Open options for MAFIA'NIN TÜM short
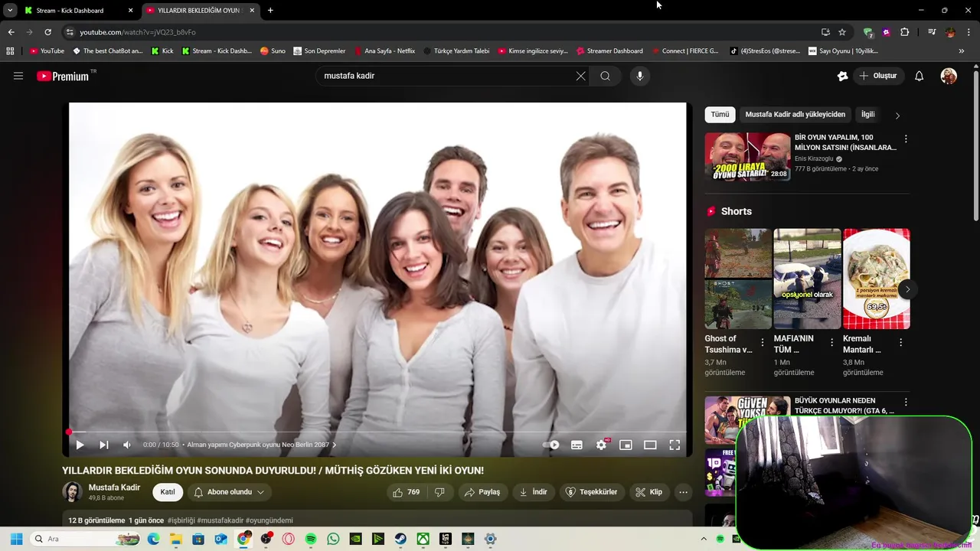This screenshot has width=980, height=551. click(x=831, y=342)
